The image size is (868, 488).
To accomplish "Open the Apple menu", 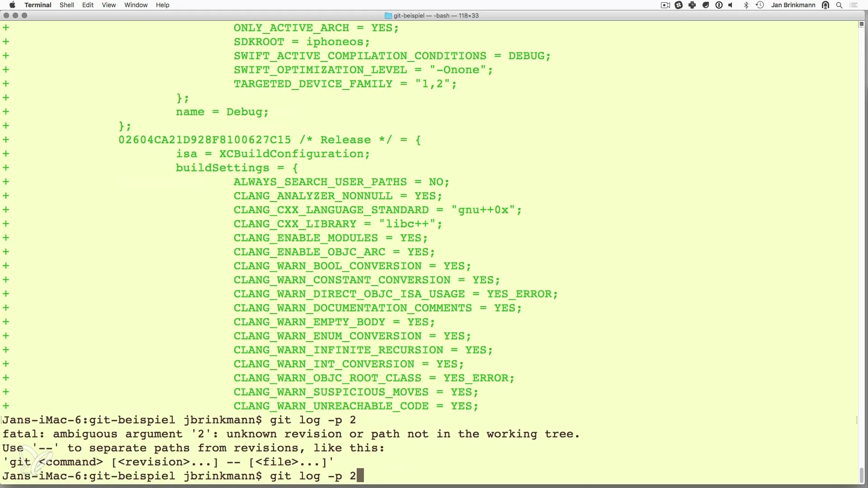I will pos(12,5).
